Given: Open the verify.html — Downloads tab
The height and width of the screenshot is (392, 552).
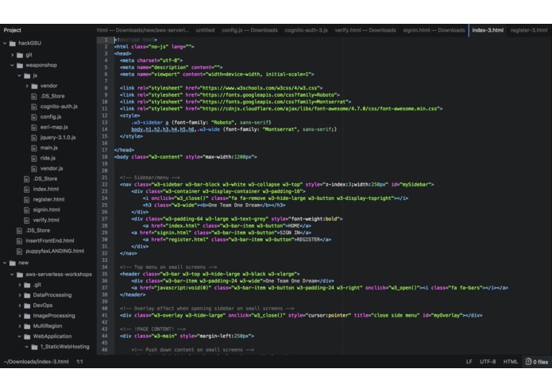Looking at the screenshot, I should pos(365,30).
